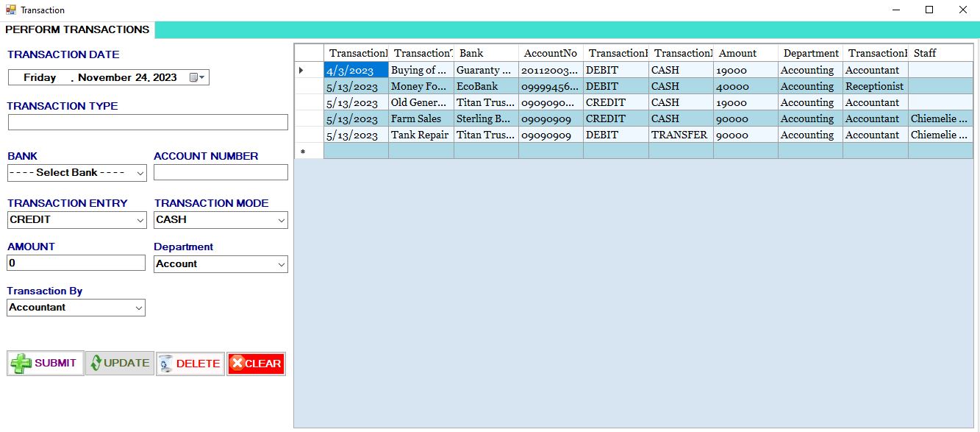Click the Chiemelie staff cell in Tank Repair row
Image resolution: width=980 pixels, height=432 pixels.
(x=940, y=135)
